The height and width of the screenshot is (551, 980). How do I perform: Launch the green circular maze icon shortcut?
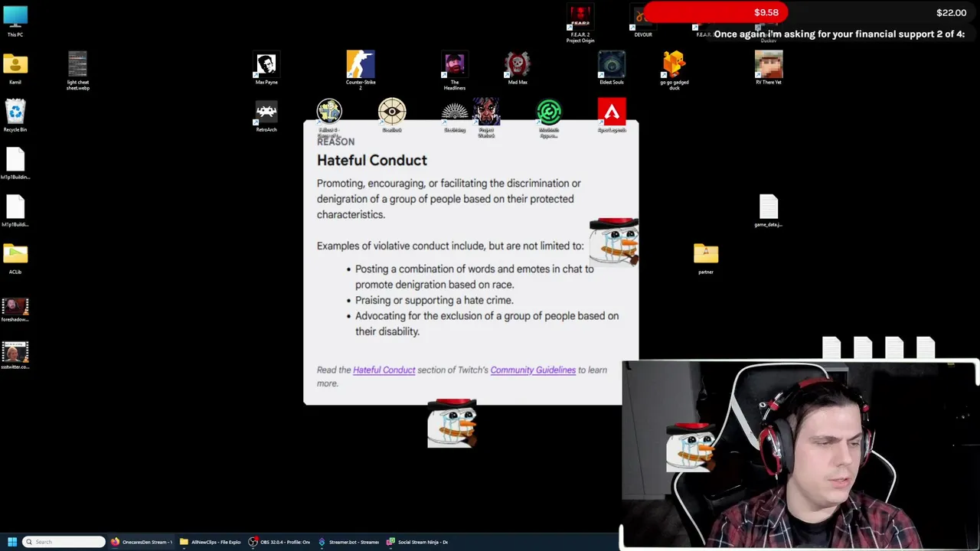549,117
